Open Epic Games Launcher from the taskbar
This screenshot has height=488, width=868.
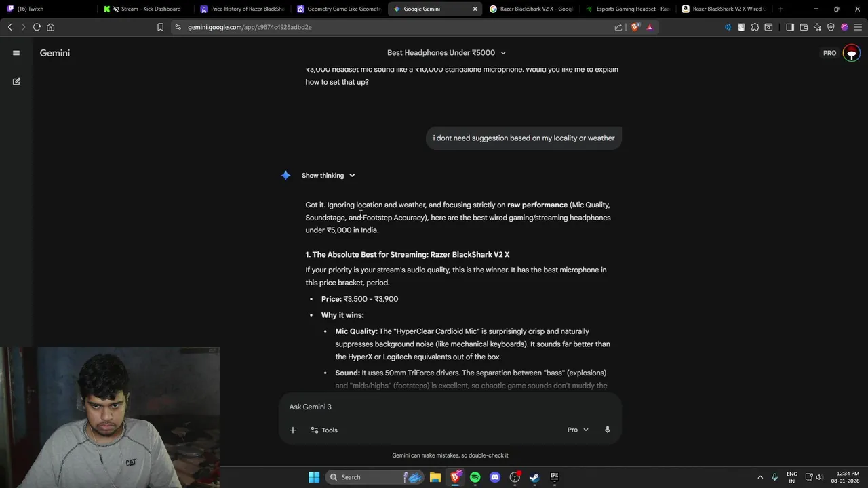[554, 477]
